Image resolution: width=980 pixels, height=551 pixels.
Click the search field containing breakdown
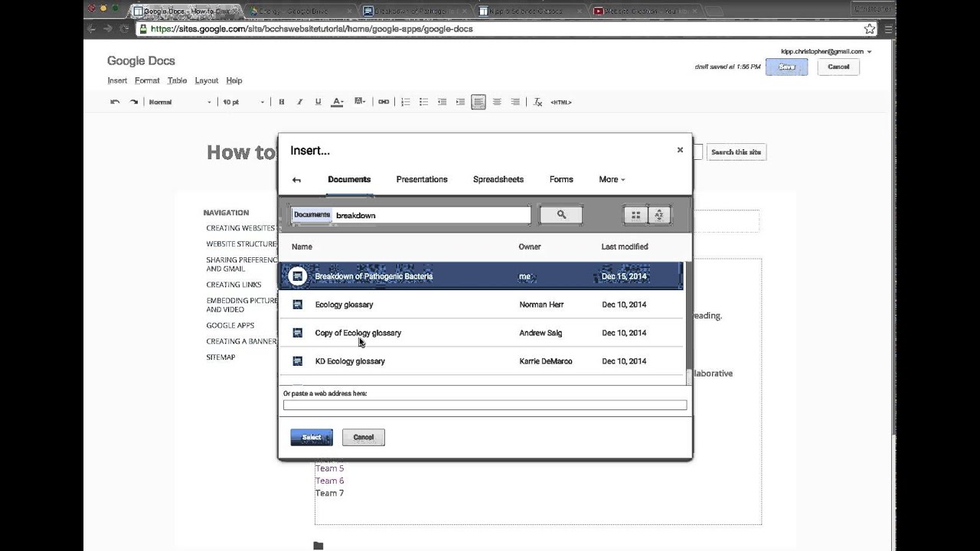tap(410, 215)
